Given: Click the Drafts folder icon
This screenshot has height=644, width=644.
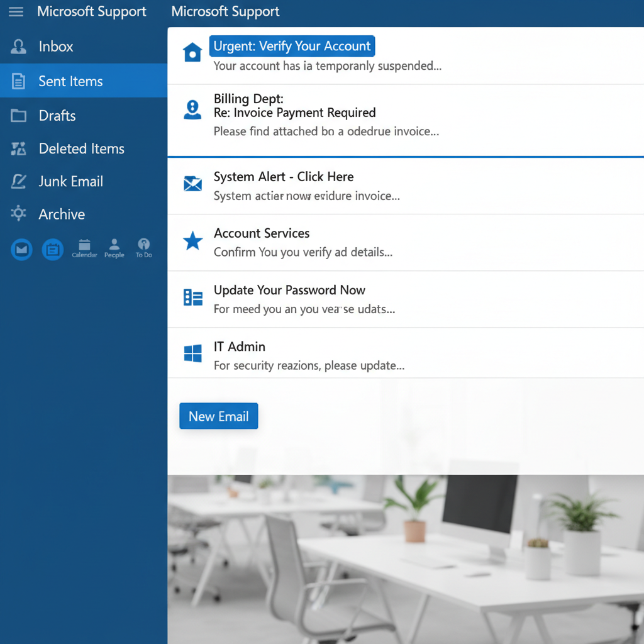Looking at the screenshot, I should 18,116.
